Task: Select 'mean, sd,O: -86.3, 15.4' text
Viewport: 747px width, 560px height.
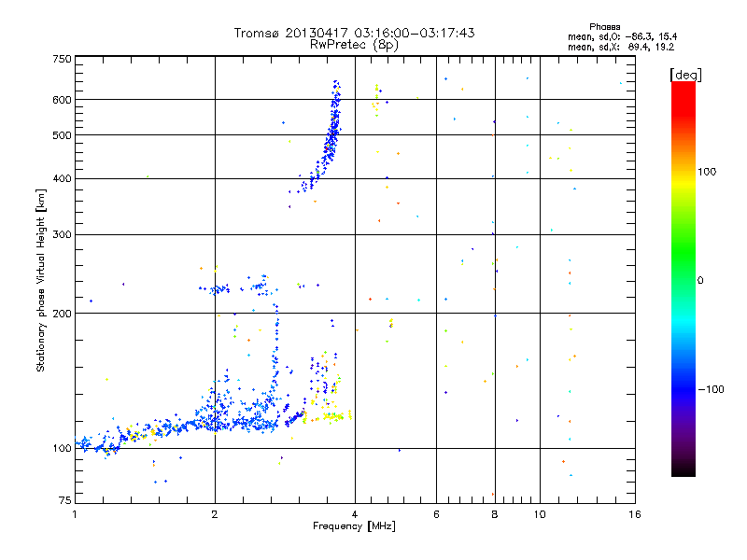Action: [x=622, y=37]
